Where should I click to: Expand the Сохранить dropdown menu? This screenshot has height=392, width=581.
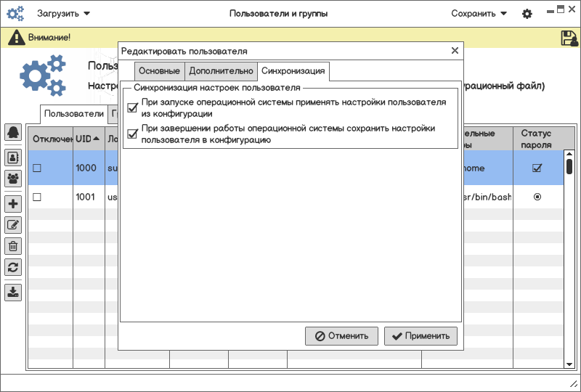point(479,14)
